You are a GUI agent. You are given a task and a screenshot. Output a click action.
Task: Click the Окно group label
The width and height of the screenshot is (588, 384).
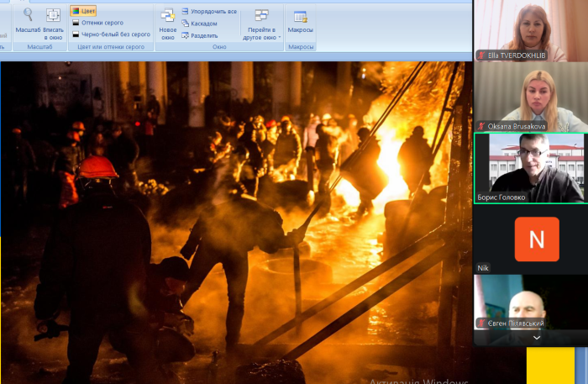point(219,47)
